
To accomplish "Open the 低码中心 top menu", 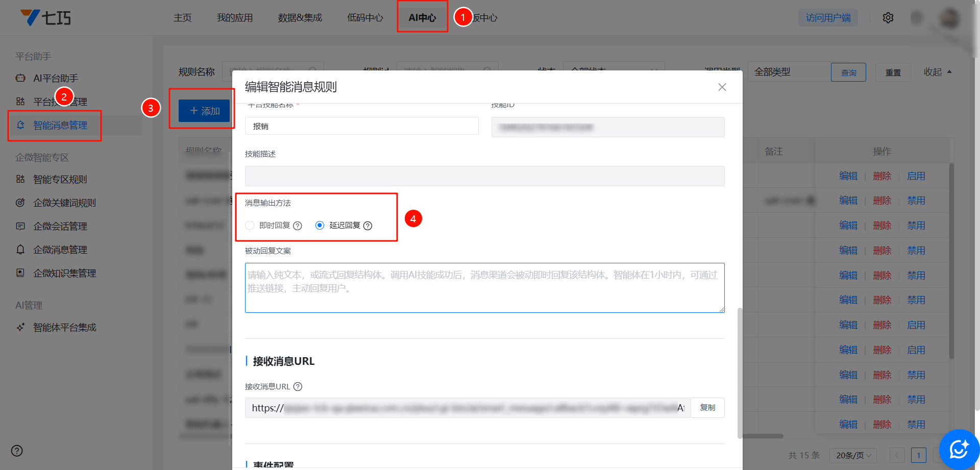I will click(x=365, y=18).
